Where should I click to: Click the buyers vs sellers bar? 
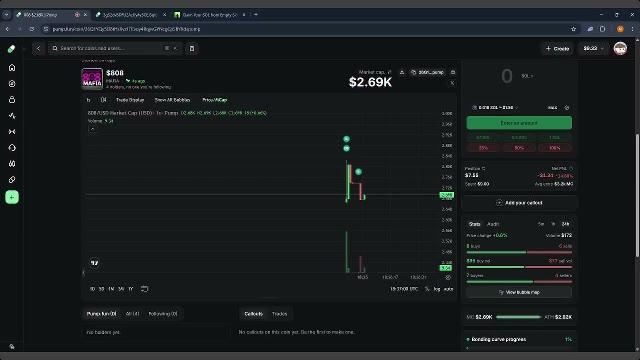tap(519, 282)
